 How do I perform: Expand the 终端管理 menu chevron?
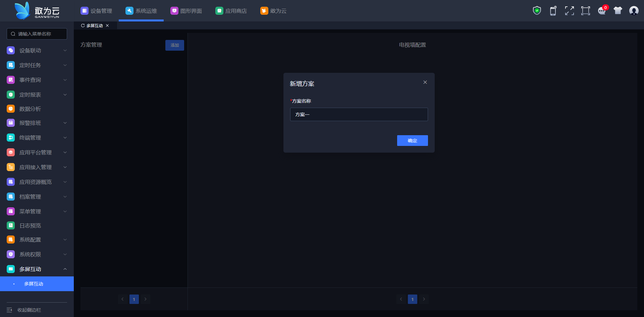tap(65, 138)
